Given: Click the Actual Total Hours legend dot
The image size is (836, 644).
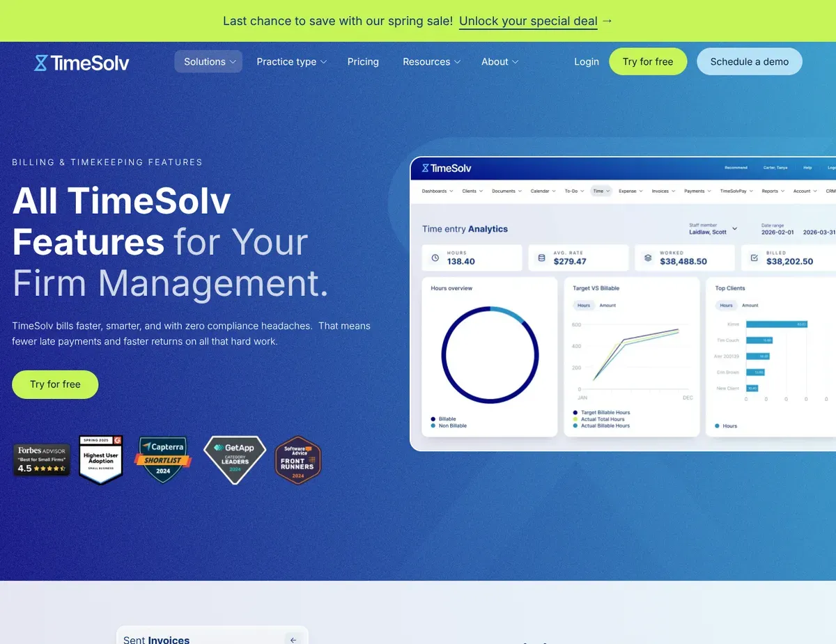Looking at the screenshot, I should pos(575,419).
